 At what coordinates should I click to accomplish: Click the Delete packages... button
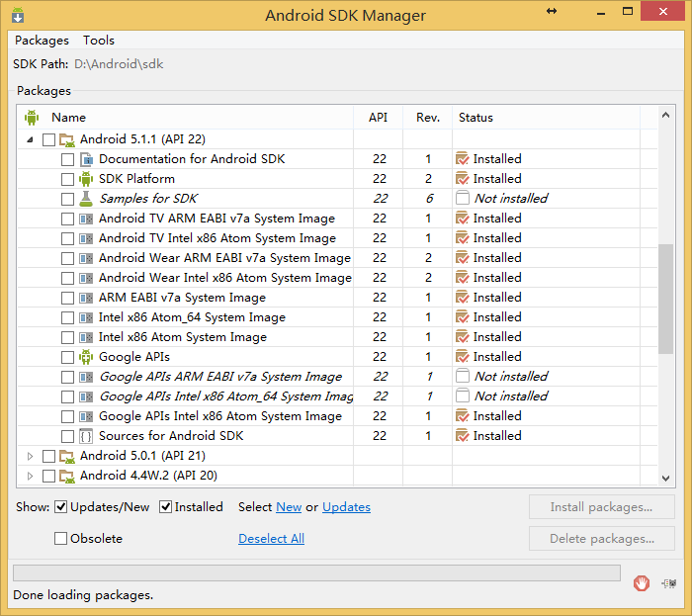(x=601, y=539)
